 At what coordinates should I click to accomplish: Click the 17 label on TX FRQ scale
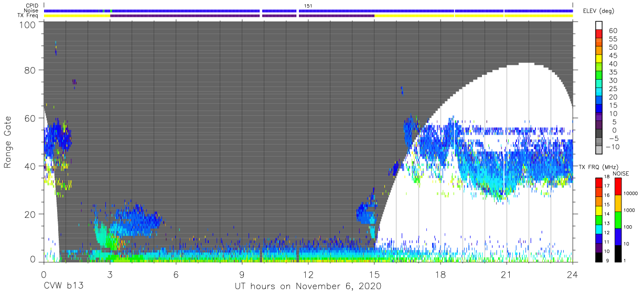(607, 186)
